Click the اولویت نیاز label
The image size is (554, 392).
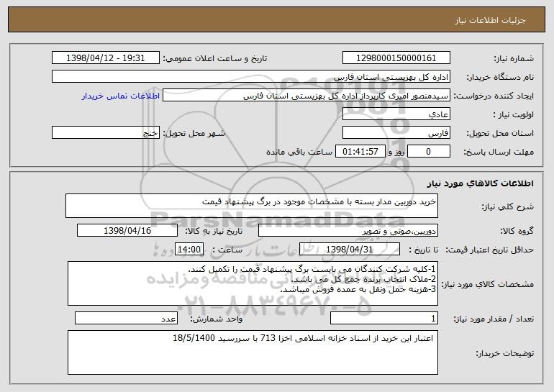coord(514,115)
